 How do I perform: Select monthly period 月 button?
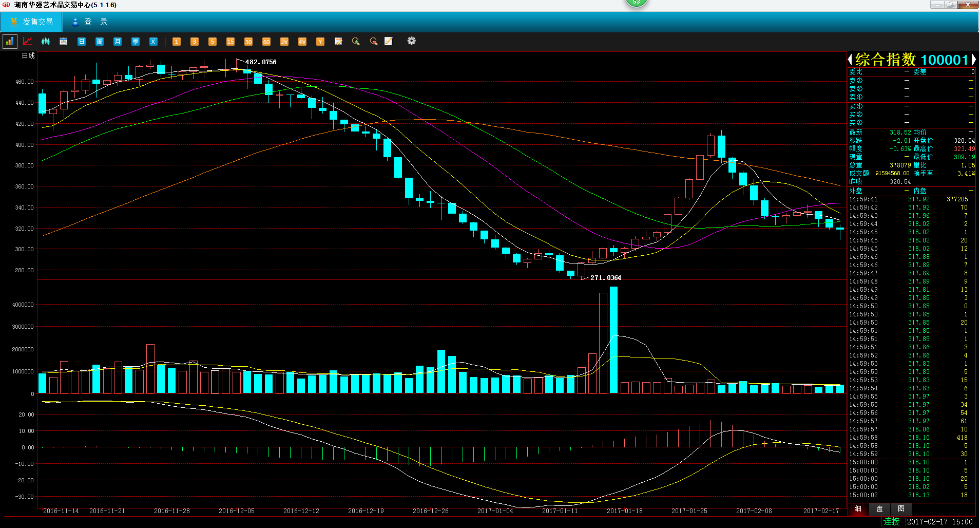point(118,42)
